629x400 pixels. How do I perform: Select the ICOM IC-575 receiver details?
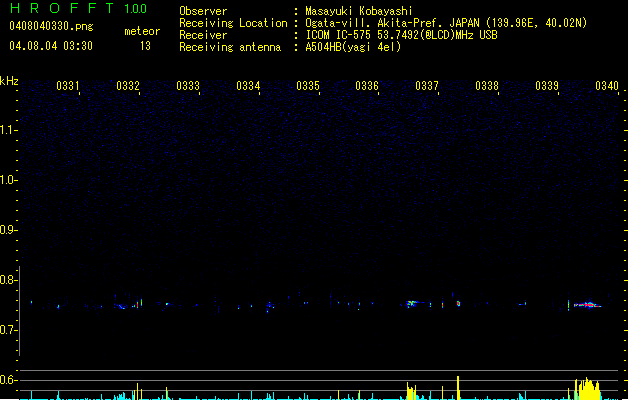click(x=401, y=35)
